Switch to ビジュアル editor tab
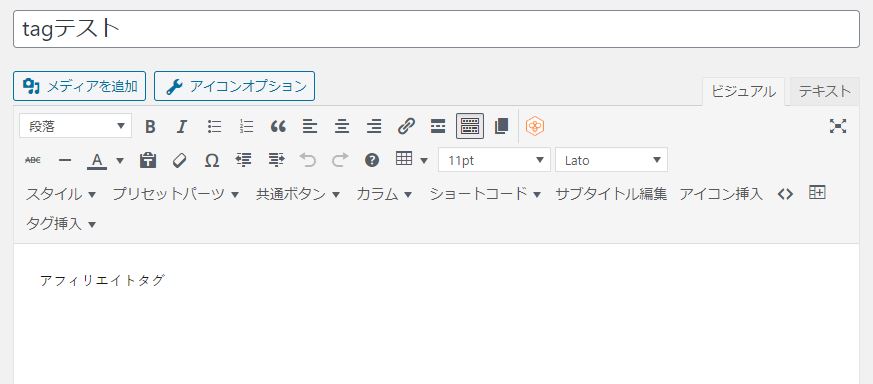873x384 pixels. pos(743,91)
